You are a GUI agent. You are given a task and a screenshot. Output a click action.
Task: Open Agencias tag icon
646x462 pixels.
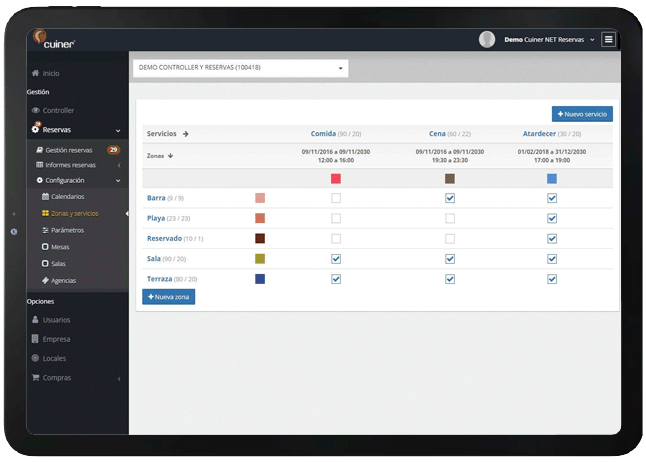[45, 280]
